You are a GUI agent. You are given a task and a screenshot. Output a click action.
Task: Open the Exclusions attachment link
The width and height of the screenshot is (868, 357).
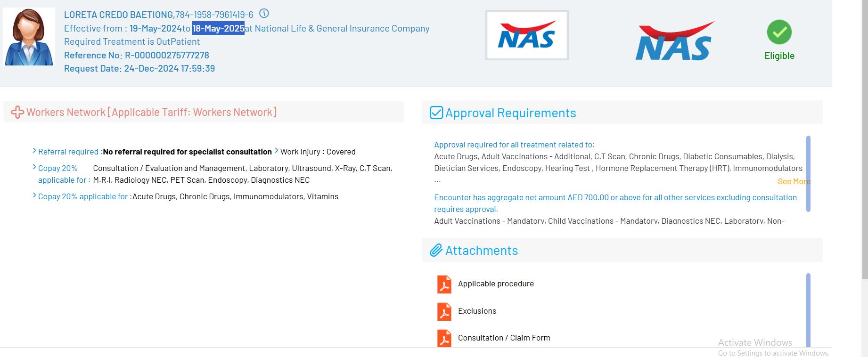pyautogui.click(x=477, y=311)
